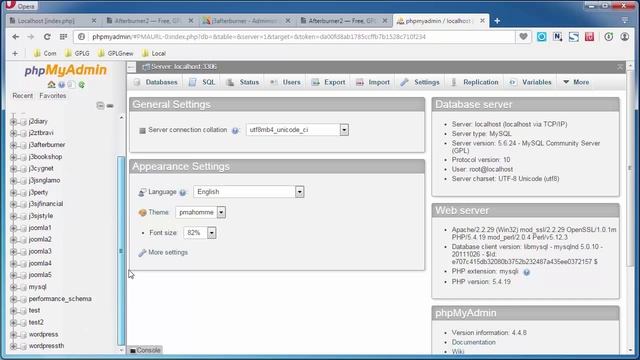Click the More settings wrench icon
This screenshot has width=640, height=360.
tap(142, 253)
